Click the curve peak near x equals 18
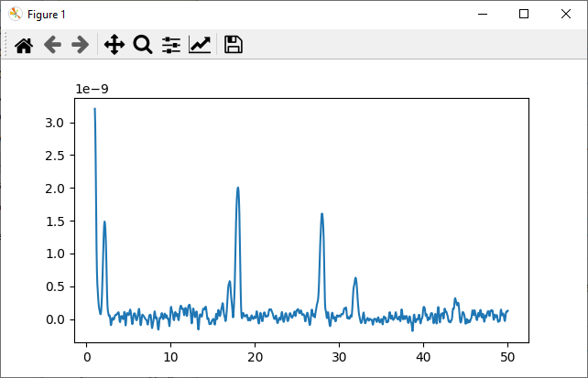The height and width of the screenshot is (378, 588). click(x=238, y=188)
